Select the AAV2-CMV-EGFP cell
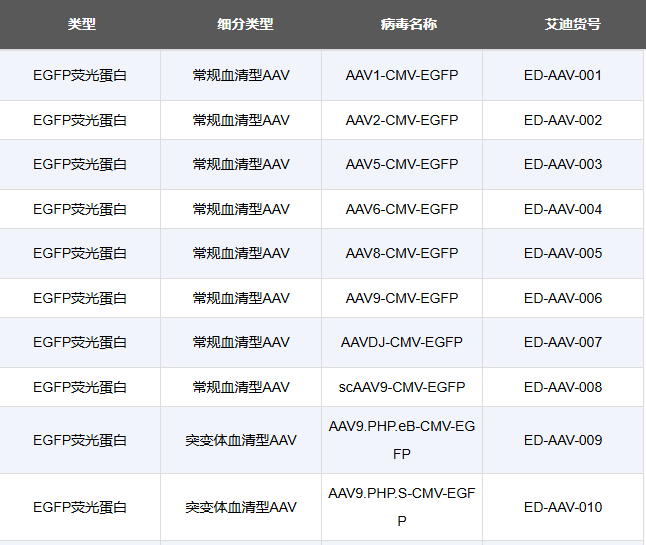This screenshot has height=545, width=646. pos(402,120)
